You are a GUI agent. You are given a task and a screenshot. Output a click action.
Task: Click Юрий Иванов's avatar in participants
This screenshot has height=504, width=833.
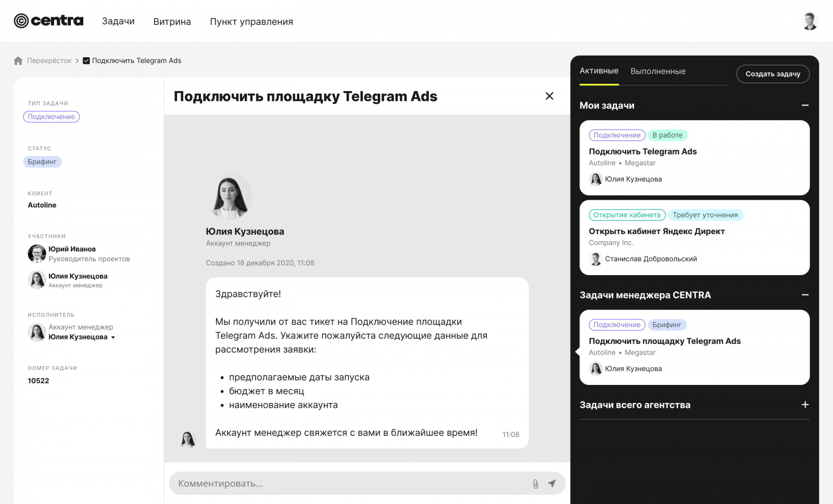(x=37, y=254)
